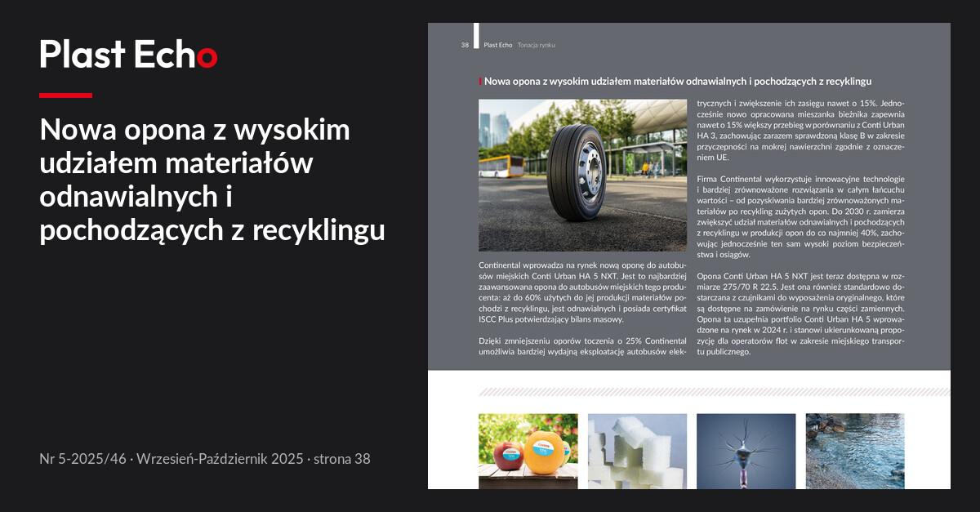Click "Tonacja rynku" section label in the header
Image resolution: width=980 pixels, height=512 pixels.
tap(537, 45)
